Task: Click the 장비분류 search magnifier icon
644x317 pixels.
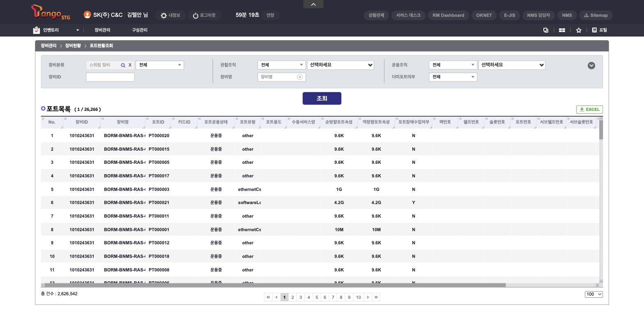Action: (123, 65)
